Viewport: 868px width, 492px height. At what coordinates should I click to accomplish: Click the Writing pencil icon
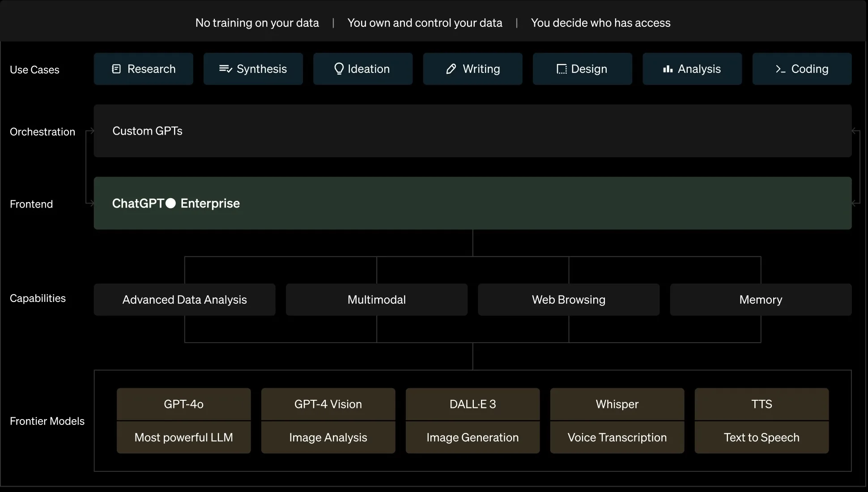(x=451, y=69)
